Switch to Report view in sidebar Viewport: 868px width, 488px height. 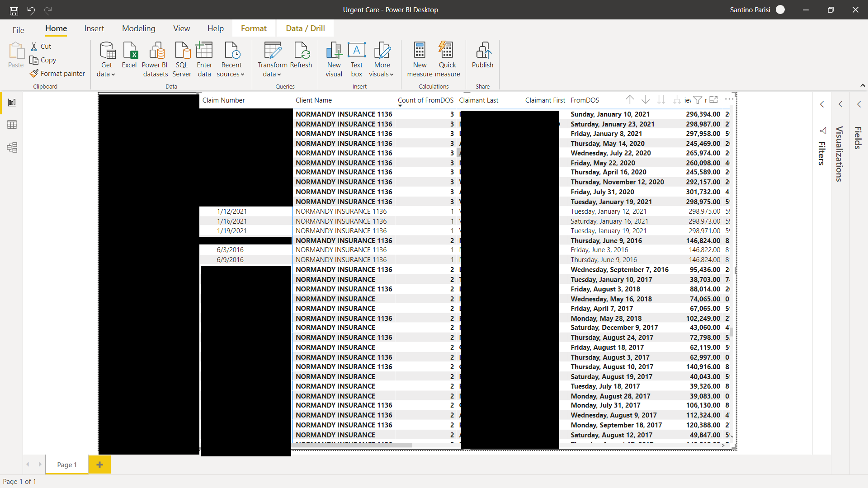[x=12, y=103]
